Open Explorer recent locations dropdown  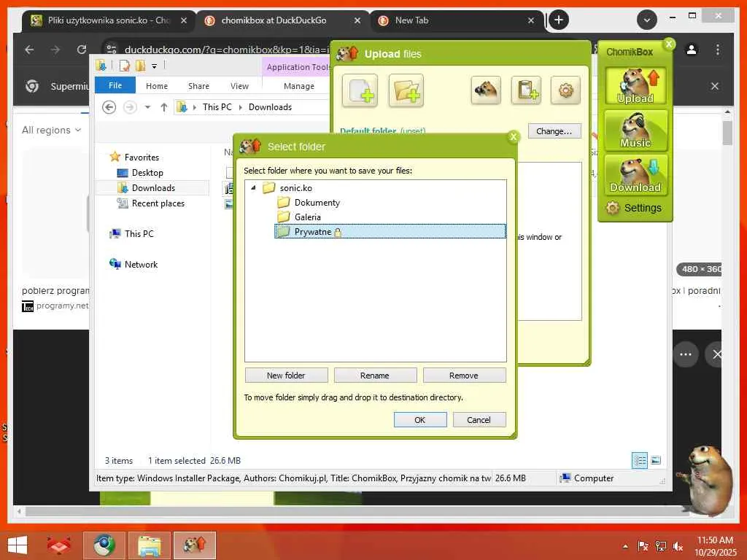(147, 107)
